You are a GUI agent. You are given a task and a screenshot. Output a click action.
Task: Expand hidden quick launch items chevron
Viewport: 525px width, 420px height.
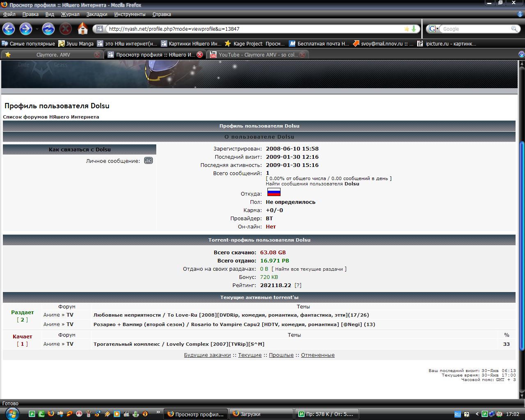158,412
